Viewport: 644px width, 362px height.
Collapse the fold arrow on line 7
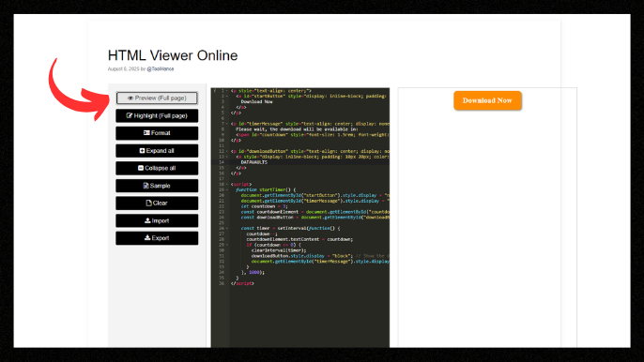[x=227, y=124]
